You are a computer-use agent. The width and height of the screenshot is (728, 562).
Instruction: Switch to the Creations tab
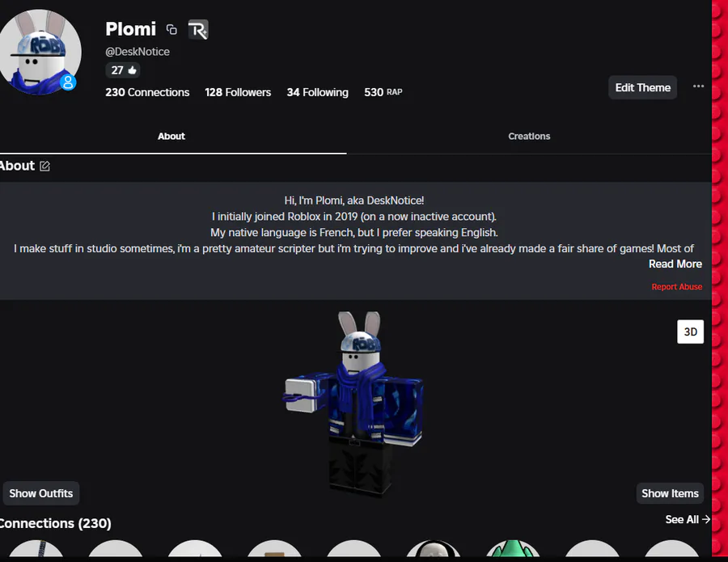point(529,136)
